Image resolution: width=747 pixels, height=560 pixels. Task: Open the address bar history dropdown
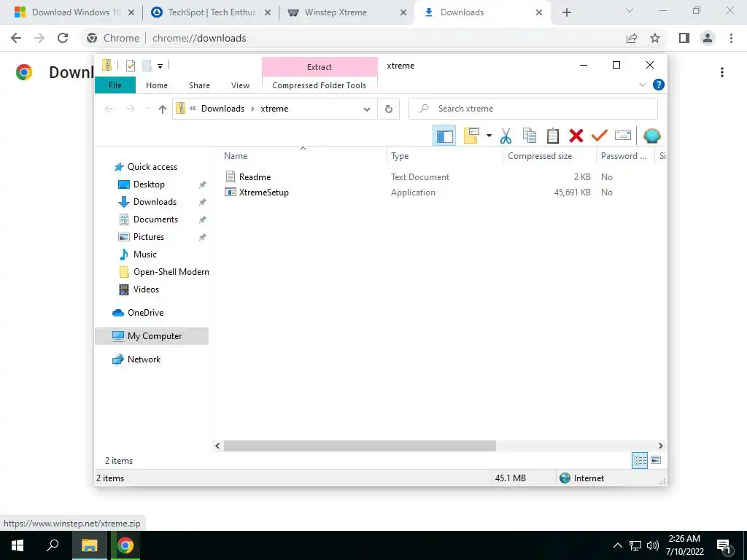pos(367,109)
